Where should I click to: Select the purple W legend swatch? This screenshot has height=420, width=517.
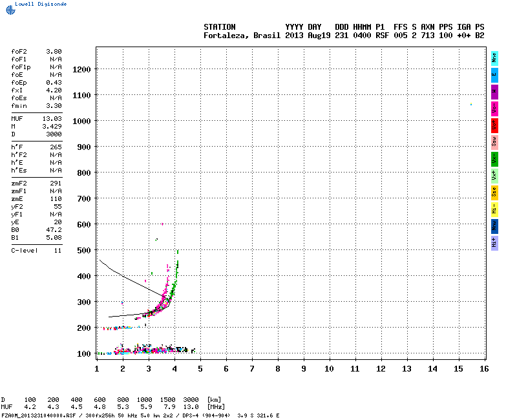point(494,92)
